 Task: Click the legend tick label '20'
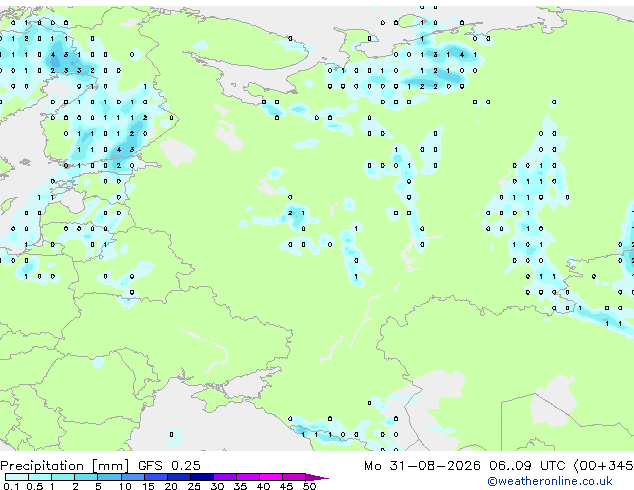[x=171, y=486]
